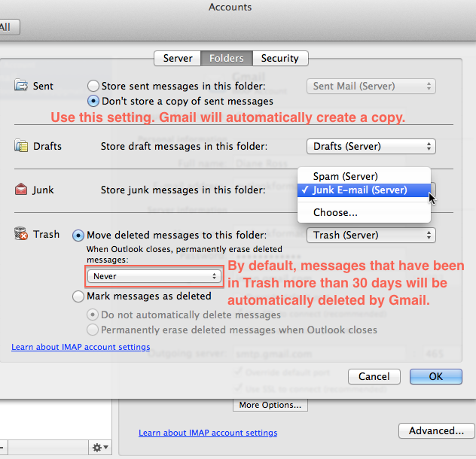
Task: Select 'Move deleted messages to this folder'
Action: [78, 235]
